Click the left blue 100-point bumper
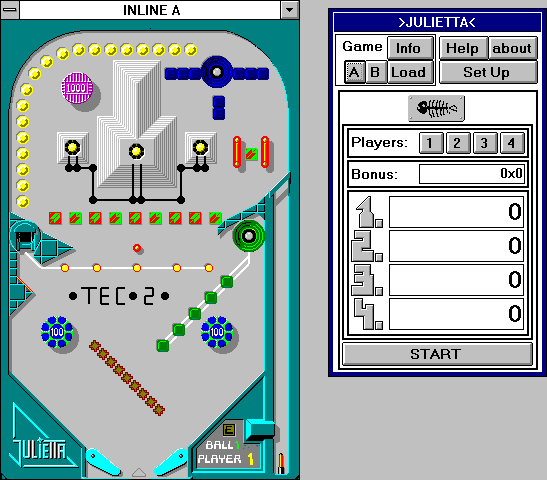The height and width of the screenshot is (480, 547). 57,332
